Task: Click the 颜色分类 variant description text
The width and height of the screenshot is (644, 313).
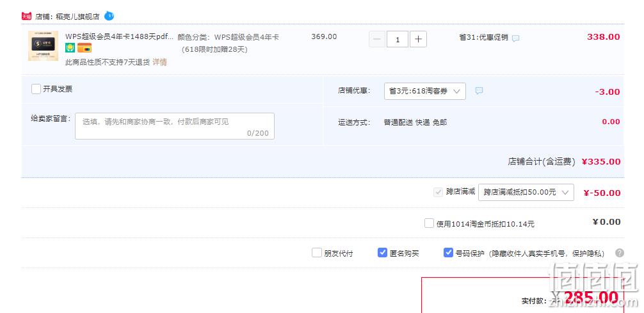Action: point(229,43)
